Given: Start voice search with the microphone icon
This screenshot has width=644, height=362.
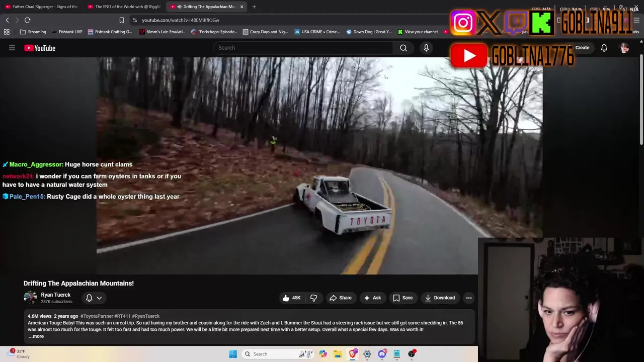Looking at the screenshot, I should [426, 48].
